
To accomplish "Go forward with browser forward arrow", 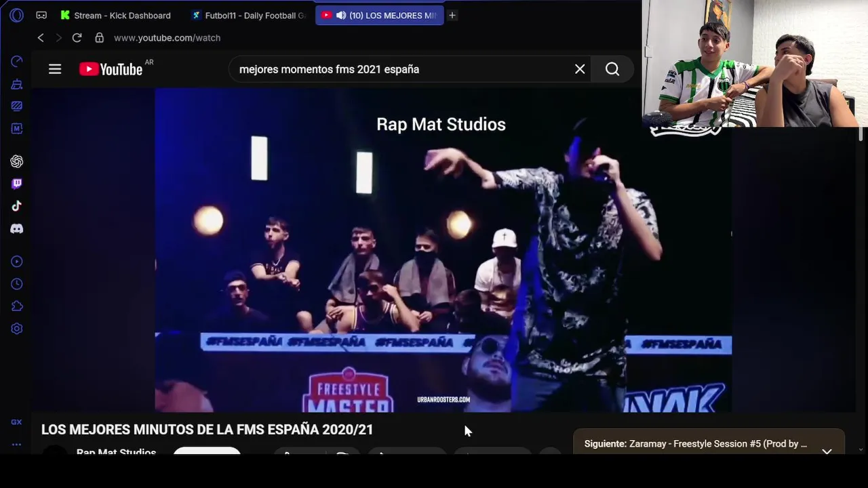I will (x=58, y=38).
